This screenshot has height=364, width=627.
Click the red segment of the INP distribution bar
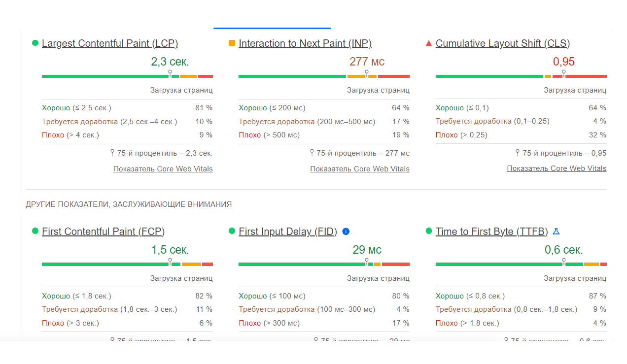393,76
